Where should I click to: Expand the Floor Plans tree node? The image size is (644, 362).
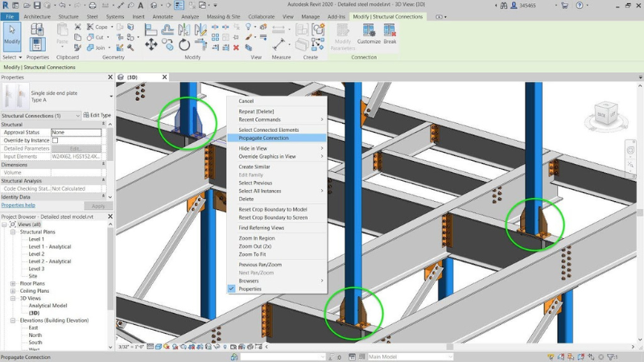click(x=14, y=283)
